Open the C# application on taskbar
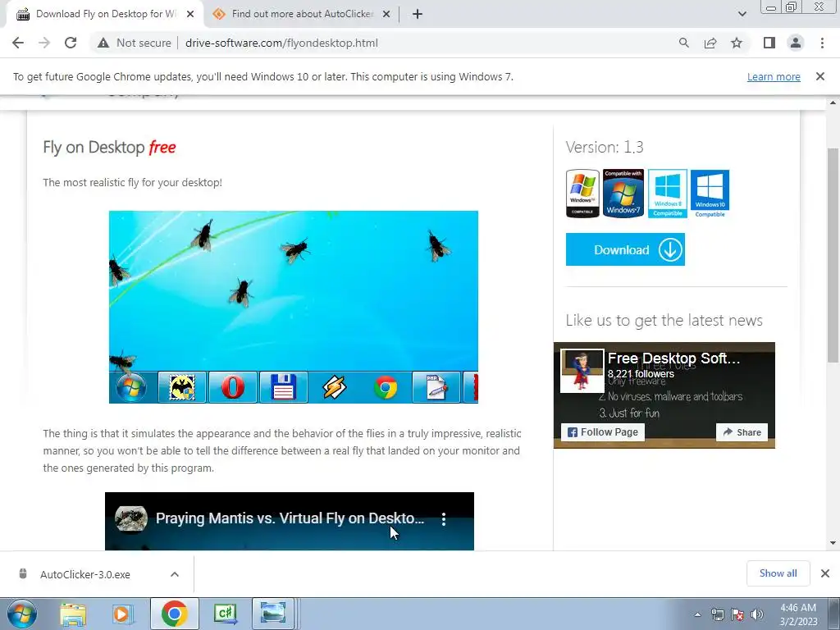The height and width of the screenshot is (630, 840). 225,614
